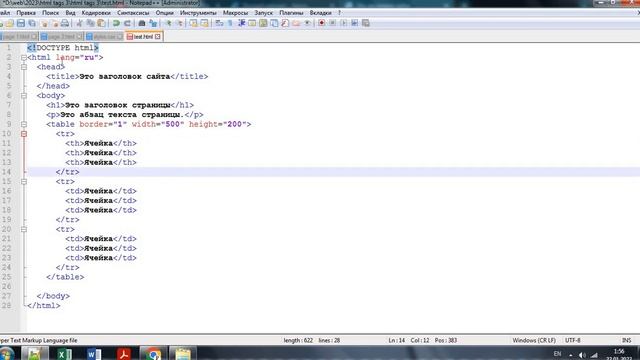Image resolution: width=640 pixels, height=360 pixels.
Task: Open the Запуск menu
Action: click(x=263, y=13)
